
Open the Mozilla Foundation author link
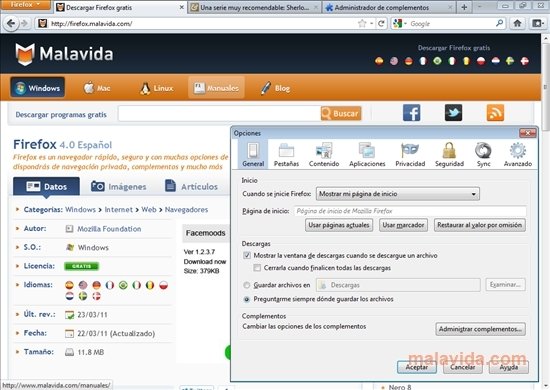click(109, 229)
